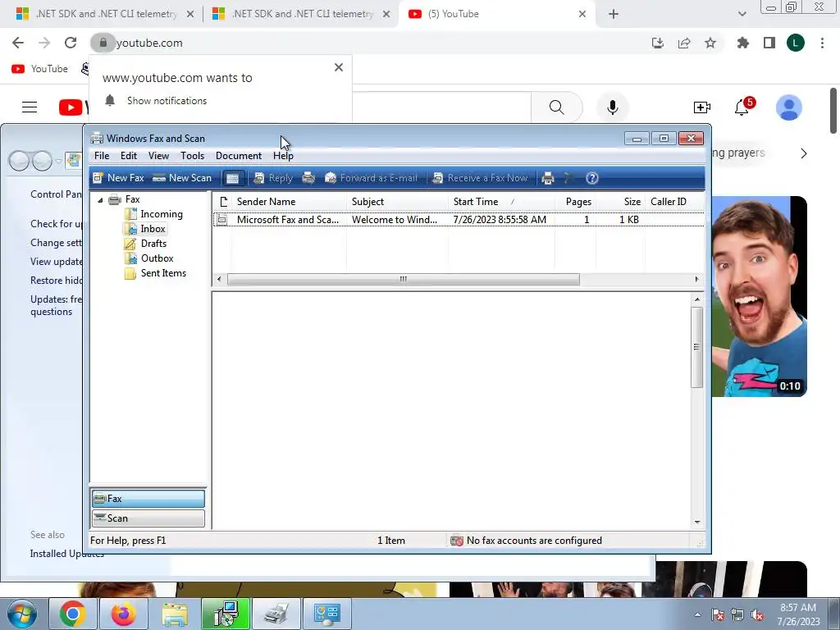840x630 pixels.
Task: Open the Help menu
Action: pos(283,156)
